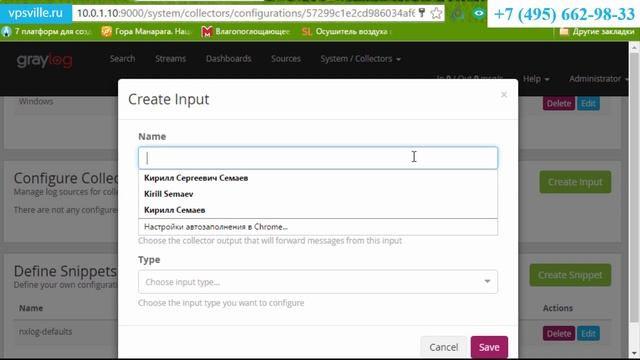The height and width of the screenshot is (360, 640).
Task: Click the Graylog logo
Action: pos(44,60)
